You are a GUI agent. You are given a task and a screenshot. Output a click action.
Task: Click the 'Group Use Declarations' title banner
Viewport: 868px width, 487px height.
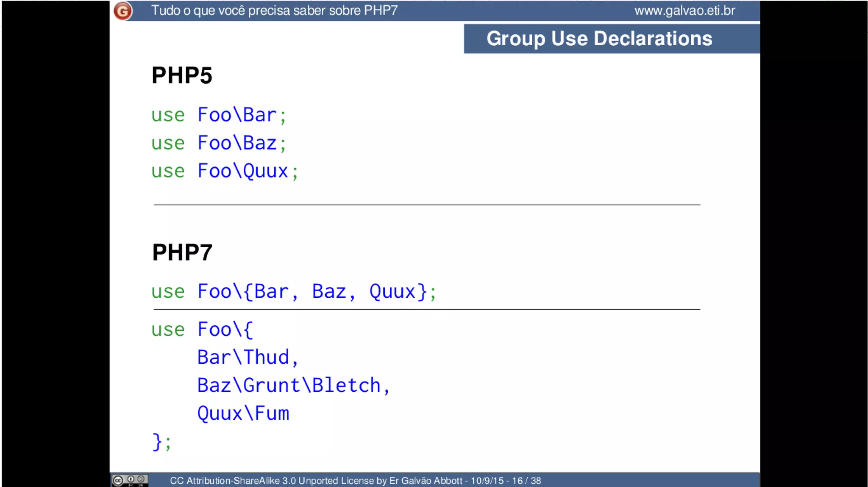click(599, 39)
